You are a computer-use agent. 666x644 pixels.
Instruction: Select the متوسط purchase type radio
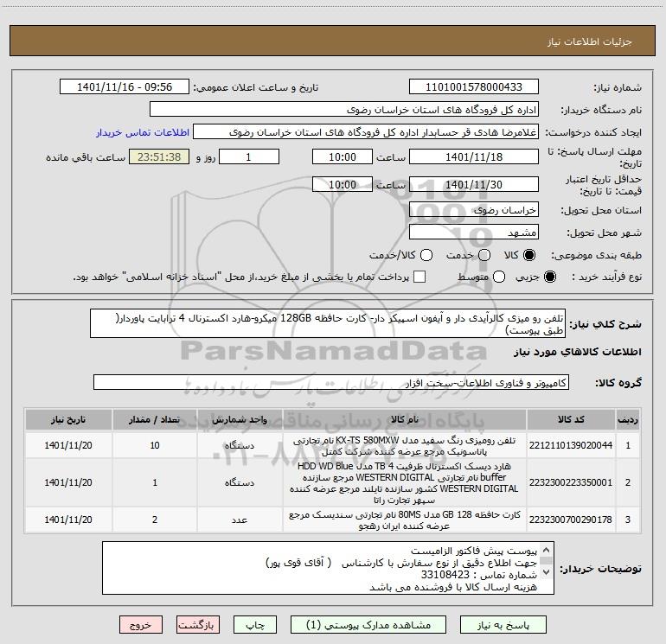coord(499,277)
